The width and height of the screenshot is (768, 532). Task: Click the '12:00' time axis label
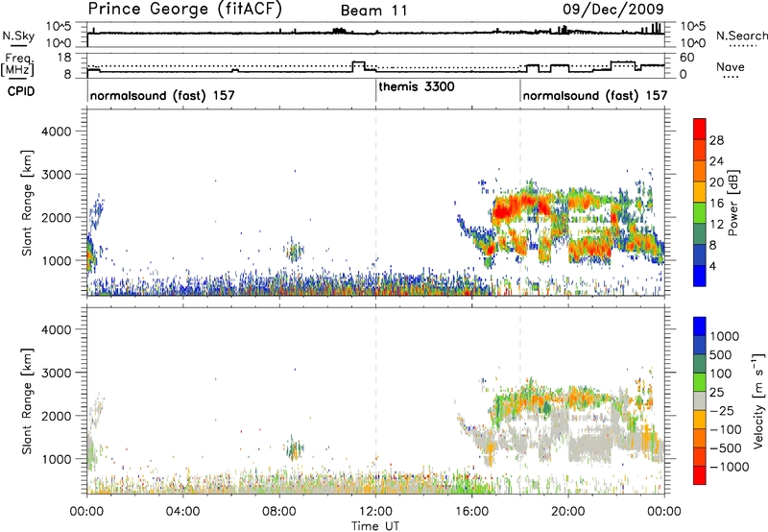click(x=375, y=511)
